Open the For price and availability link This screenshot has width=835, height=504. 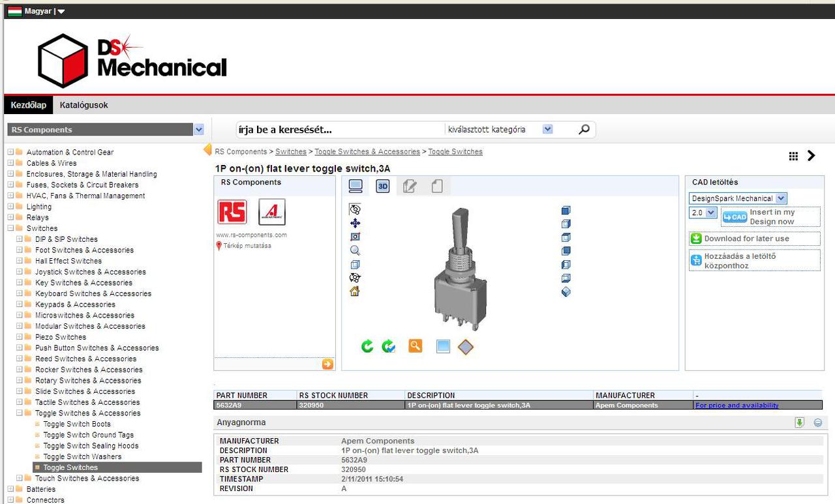click(x=737, y=406)
